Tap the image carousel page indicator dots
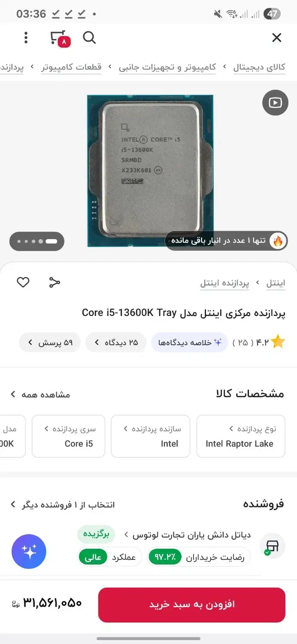This screenshot has width=297, height=644. point(37,241)
